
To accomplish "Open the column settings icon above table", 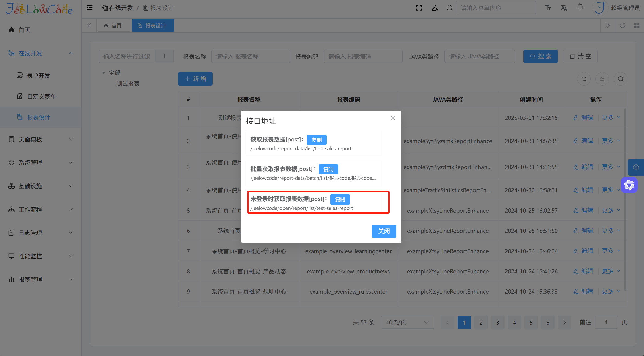I will (x=602, y=79).
